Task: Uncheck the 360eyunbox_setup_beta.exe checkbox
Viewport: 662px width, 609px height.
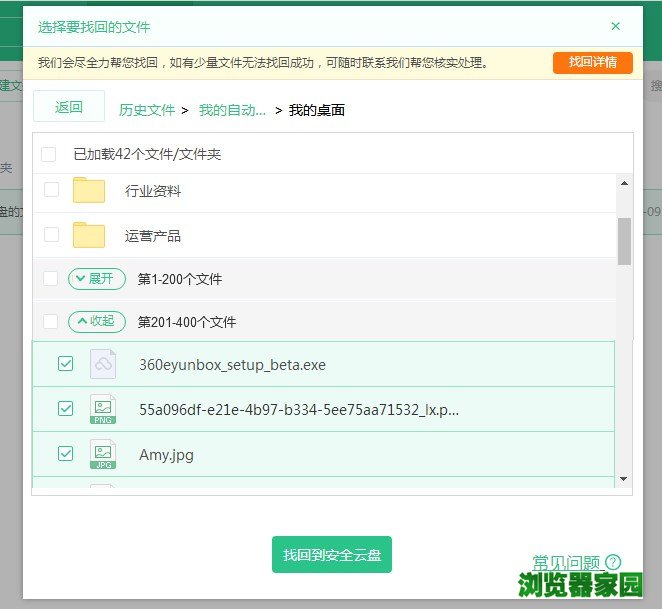Action: [66, 365]
